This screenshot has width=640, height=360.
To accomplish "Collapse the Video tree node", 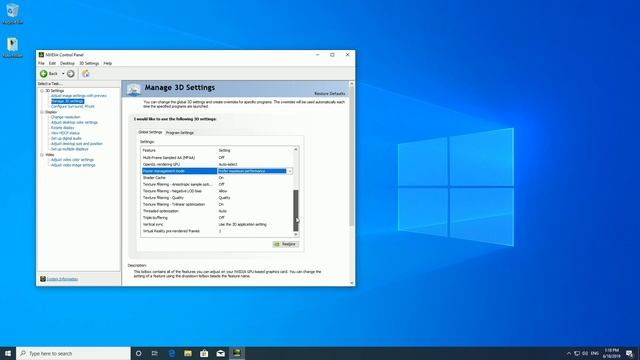I will click(x=42, y=155).
